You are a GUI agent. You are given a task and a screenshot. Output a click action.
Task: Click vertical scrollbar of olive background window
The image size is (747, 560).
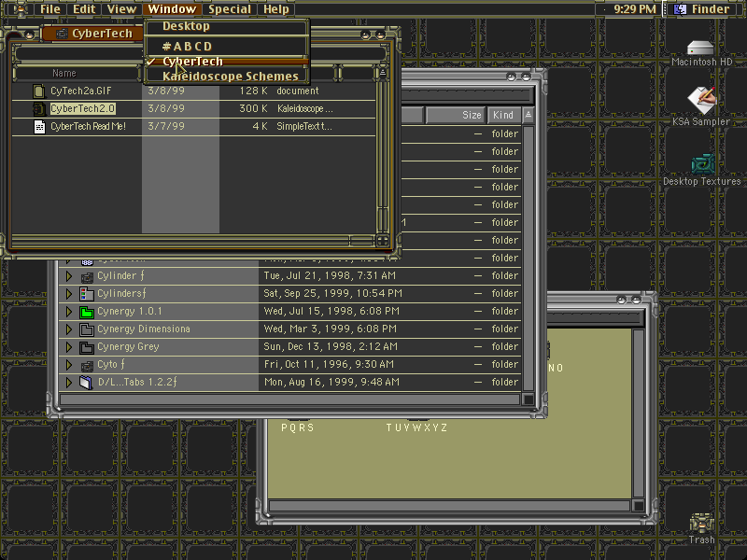tap(639, 413)
